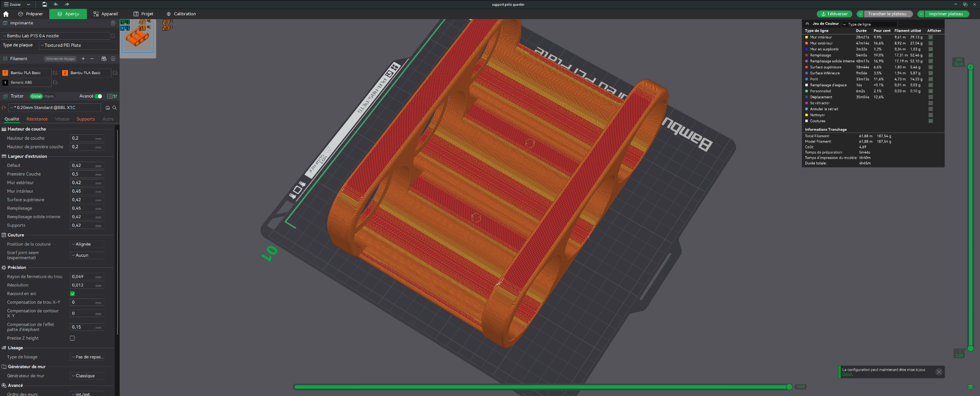980x396 pixels.
Task: Uncheck the Raccord en arc checkbox
Action: pos(72,294)
